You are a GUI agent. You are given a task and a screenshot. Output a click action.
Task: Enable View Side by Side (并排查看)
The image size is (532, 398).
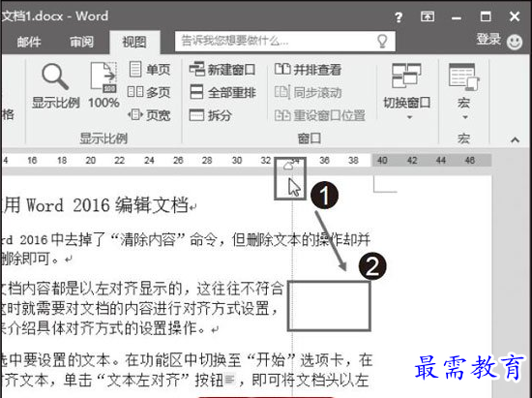click(308, 70)
